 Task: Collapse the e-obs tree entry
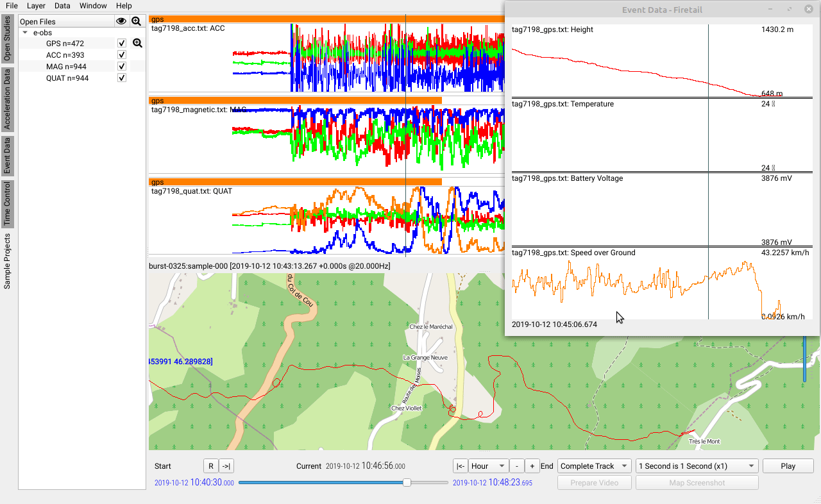coord(25,32)
